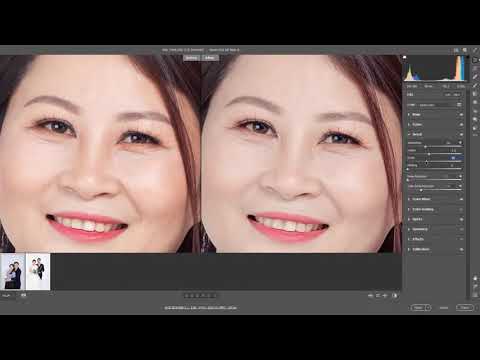Toggle full screen mode icon
Viewport: 480px width, 360px height.
point(475,50)
